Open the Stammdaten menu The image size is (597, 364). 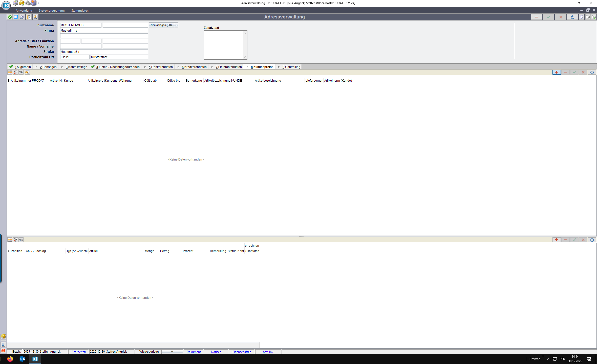pyautogui.click(x=80, y=11)
